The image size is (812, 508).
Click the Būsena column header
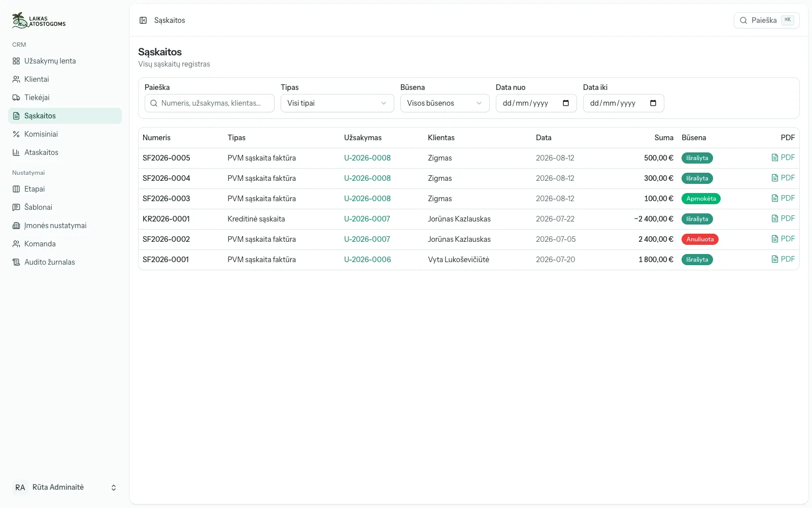coord(694,138)
